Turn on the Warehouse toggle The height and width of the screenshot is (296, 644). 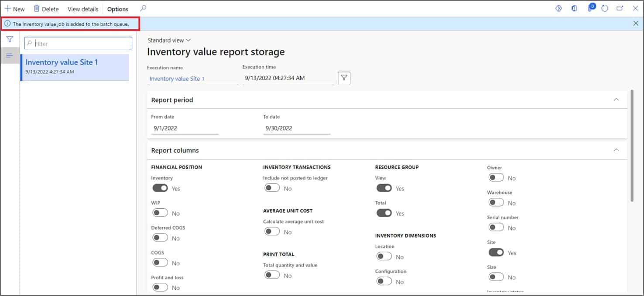coord(496,202)
